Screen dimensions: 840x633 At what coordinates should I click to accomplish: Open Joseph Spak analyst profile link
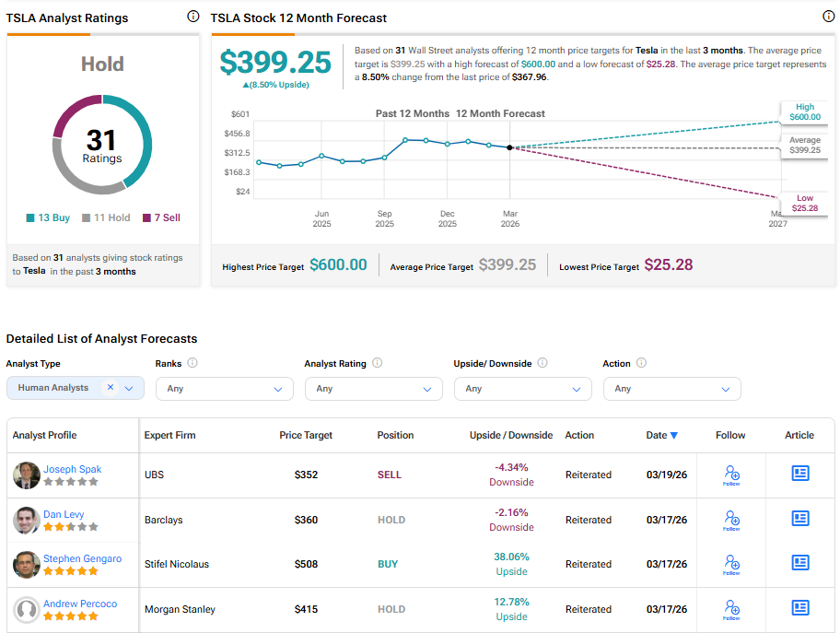click(x=72, y=469)
